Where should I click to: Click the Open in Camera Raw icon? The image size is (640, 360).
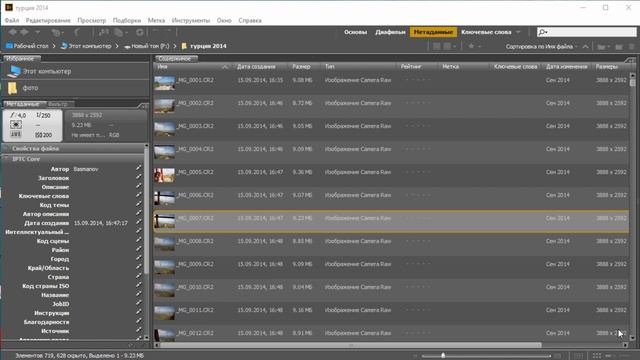(x=140, y=32)
